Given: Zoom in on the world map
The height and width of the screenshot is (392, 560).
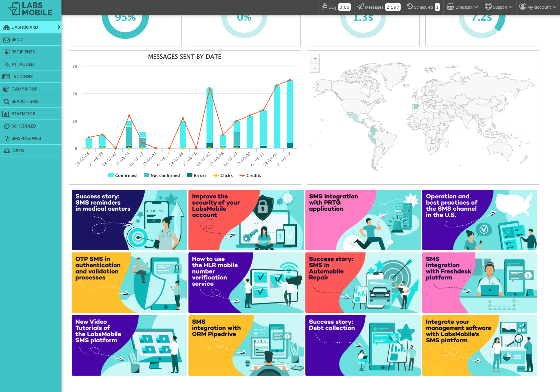Looking at the screenshot, I should pos(315,59).
